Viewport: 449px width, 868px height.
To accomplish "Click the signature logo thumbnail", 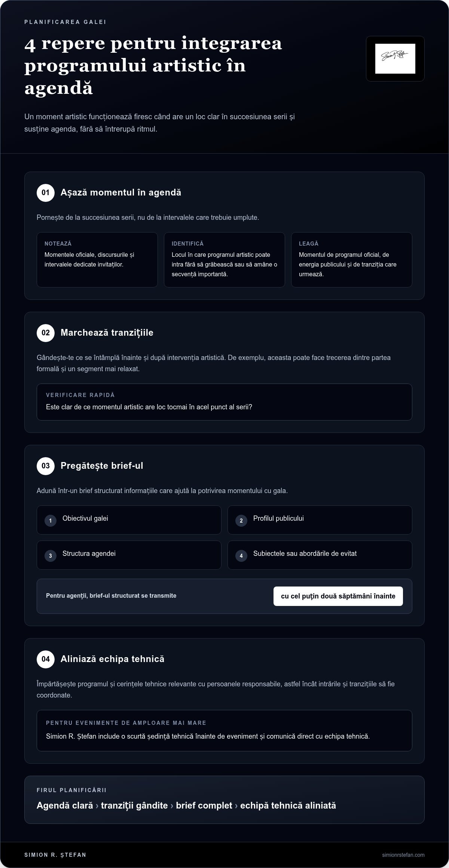I will pyautogui.click(x=395, y=59).
